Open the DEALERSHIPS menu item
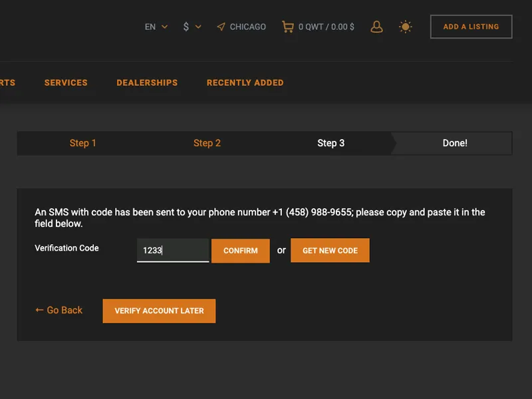 pos(147,82)
